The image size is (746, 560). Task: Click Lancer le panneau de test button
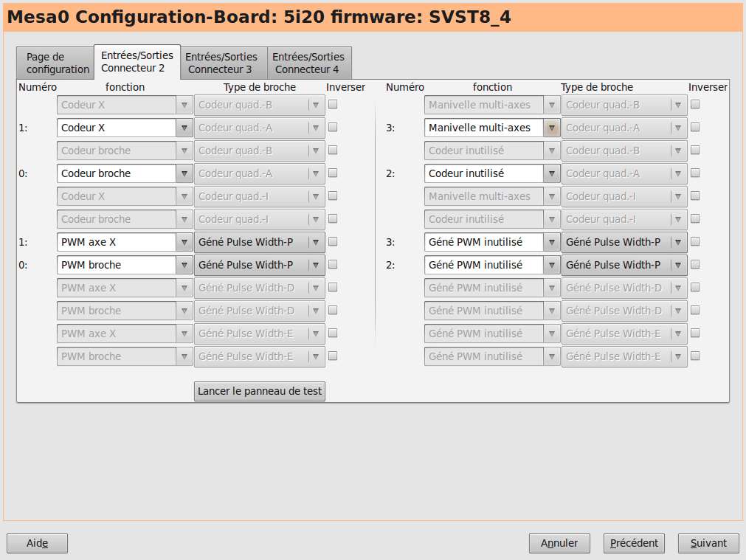(x=260, y=391)
